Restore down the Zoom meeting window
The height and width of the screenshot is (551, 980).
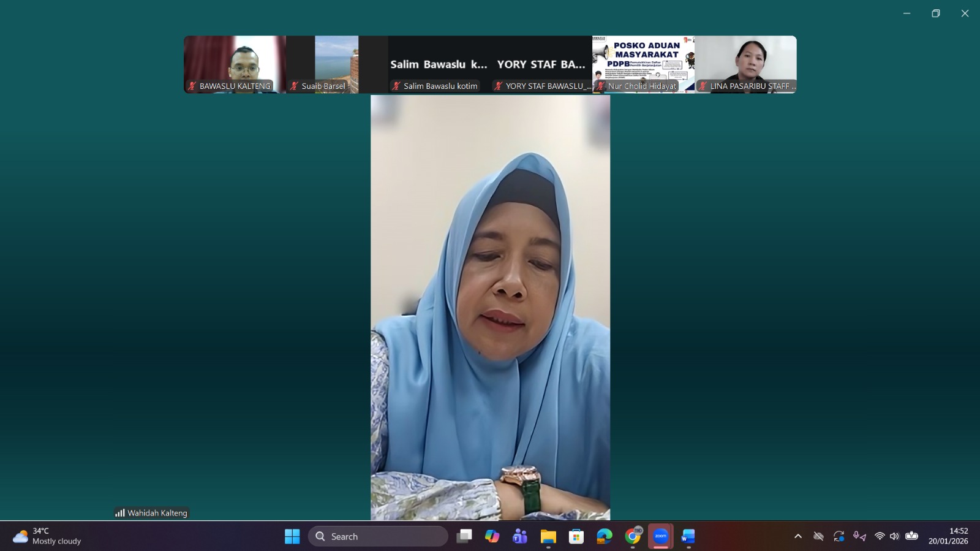(x=936, y=13)
